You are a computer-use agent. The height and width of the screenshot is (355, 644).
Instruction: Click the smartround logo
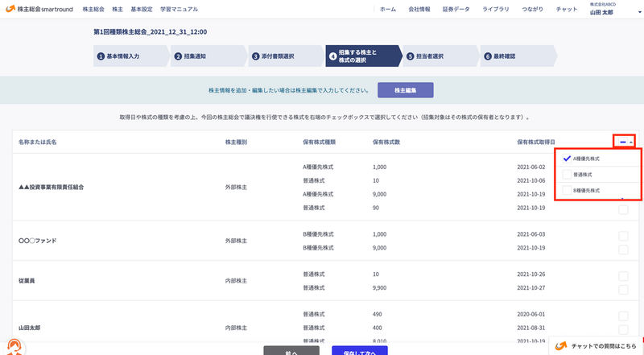(x=39, y=9)
